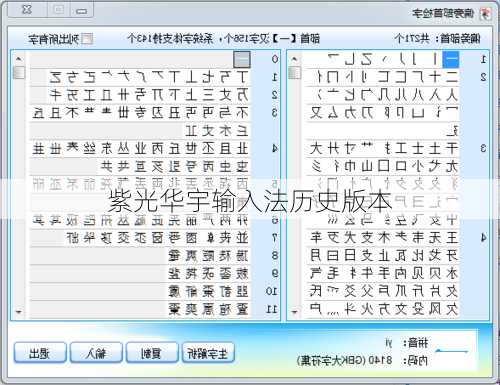Image resolution: width=500 pixels, height=385 pixels.
Task: Pick the 一 character in stroke row 0
Action: coord(242,60)
